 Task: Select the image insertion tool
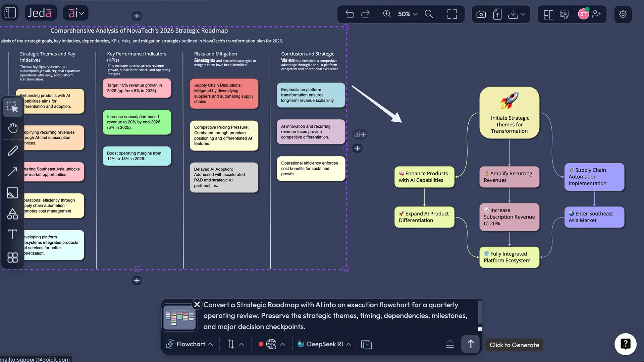click(x=12, y=193)
